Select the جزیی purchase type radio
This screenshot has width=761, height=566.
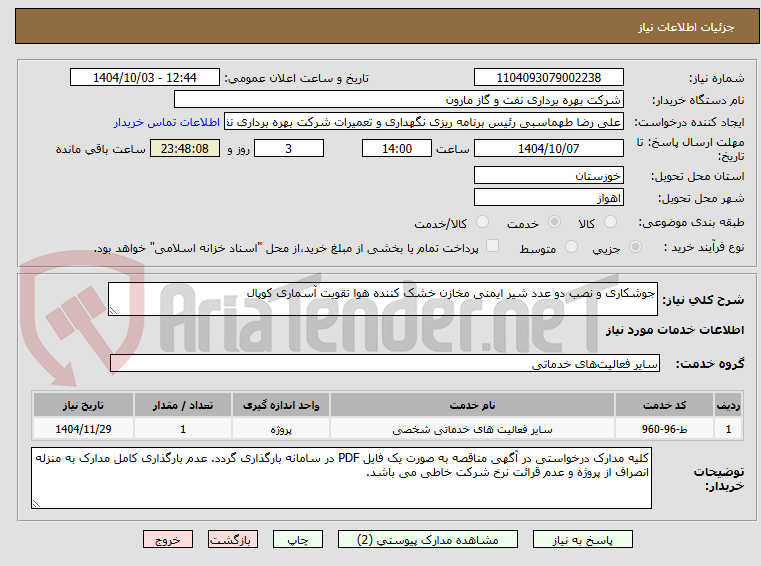[x=635, y=247]
